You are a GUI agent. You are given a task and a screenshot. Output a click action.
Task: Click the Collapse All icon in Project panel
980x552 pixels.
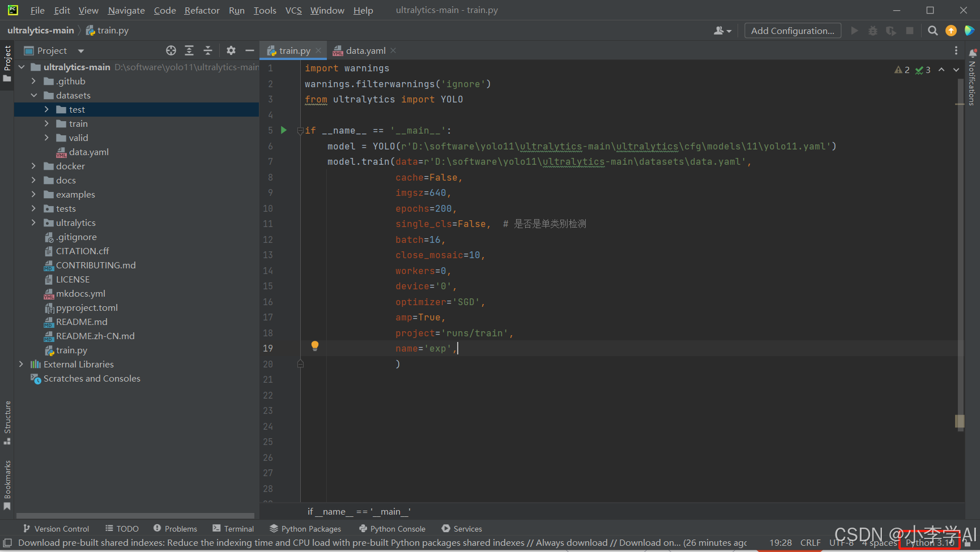point(208,50)
